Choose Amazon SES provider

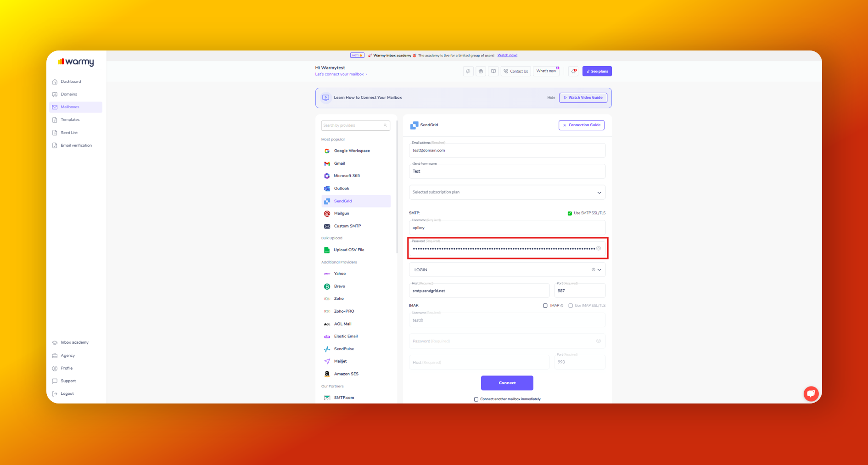356,374
